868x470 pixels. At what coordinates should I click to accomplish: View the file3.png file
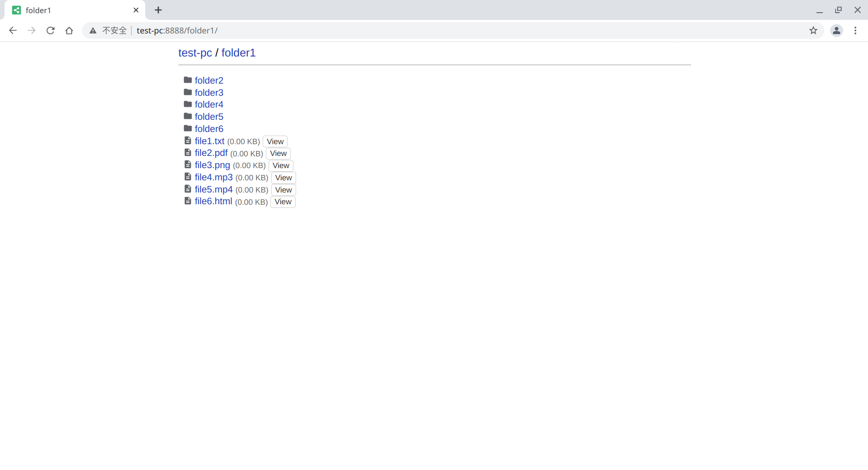tap(281, 165)
